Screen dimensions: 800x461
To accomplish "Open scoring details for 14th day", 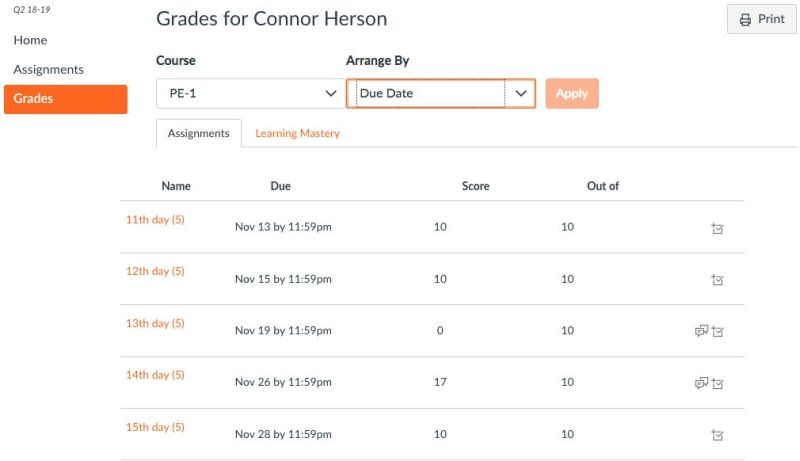I will (x=718, y=383).
